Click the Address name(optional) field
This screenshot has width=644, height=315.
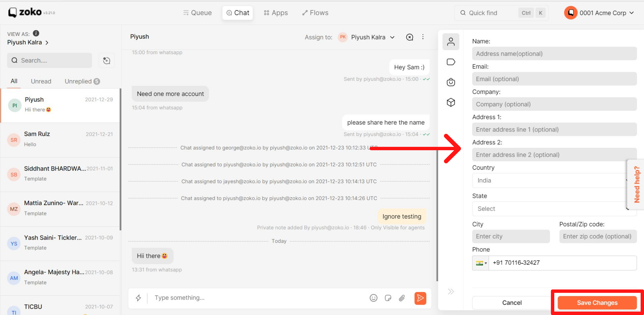point(554,53)
